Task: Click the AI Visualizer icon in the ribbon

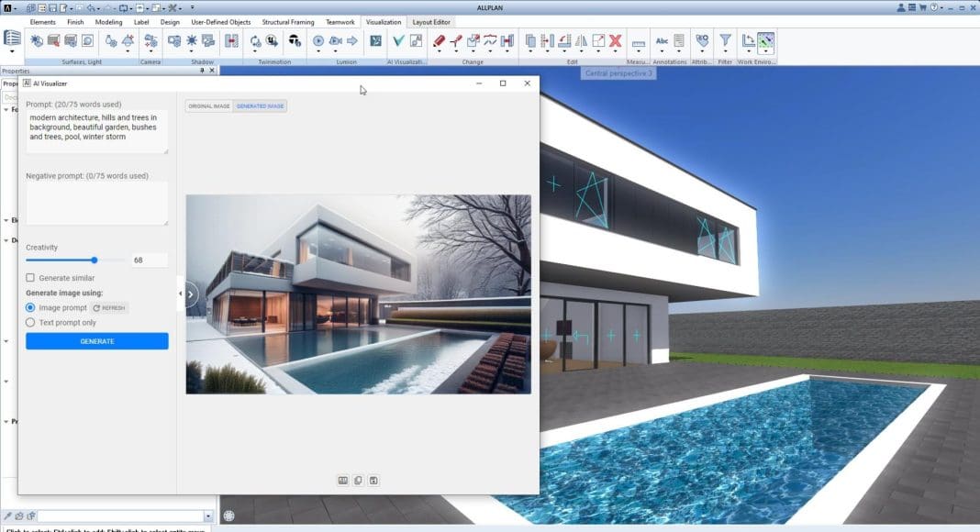Action: (x=398, y=40)
